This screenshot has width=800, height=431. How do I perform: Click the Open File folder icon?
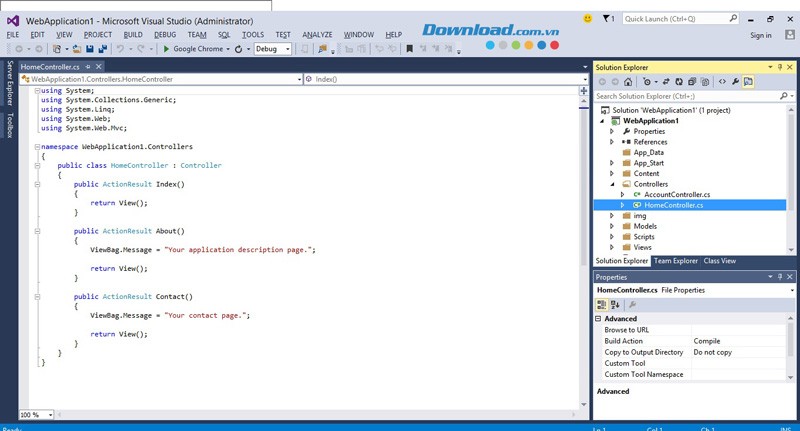click(x=77, y=49)
